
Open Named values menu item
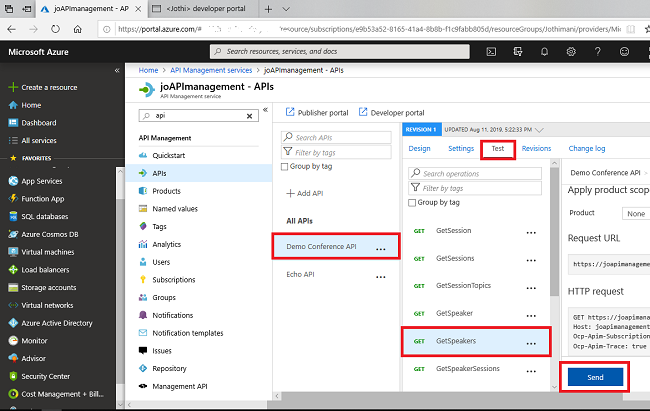tap(175, 209)
